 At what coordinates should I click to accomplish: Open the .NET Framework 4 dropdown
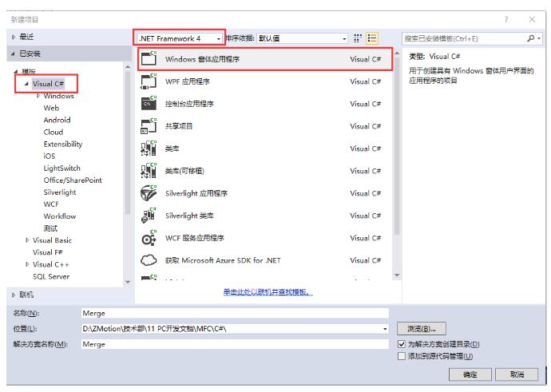click(179, 38)
